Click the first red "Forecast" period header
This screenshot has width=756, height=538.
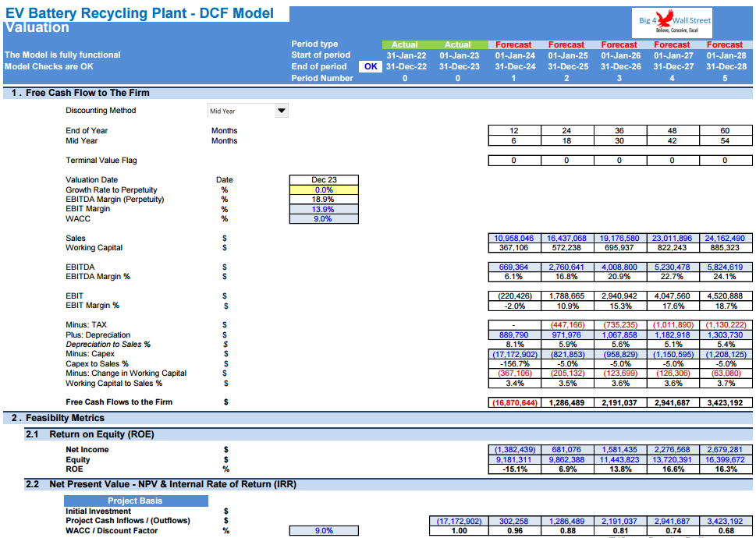click(513, 44)
